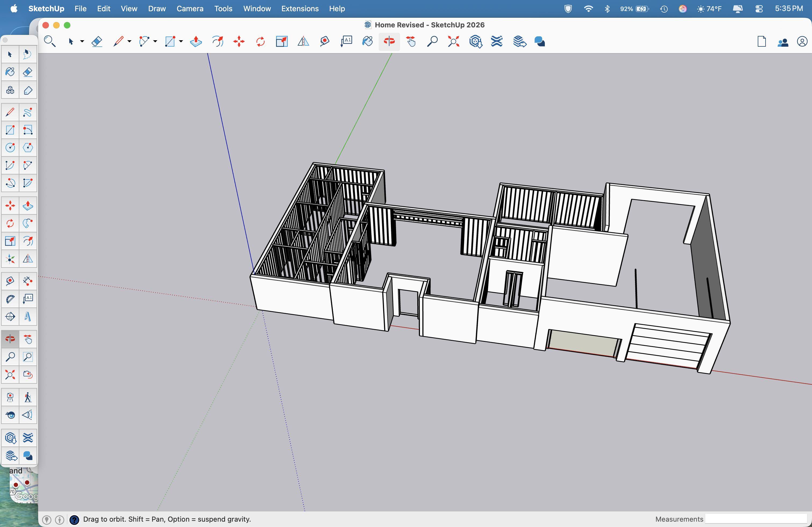This screenshot has height=527, width=812.
Task: Click Push/Pull in the top toolbar
Action: pyautogui.click(x=196, y=42)
